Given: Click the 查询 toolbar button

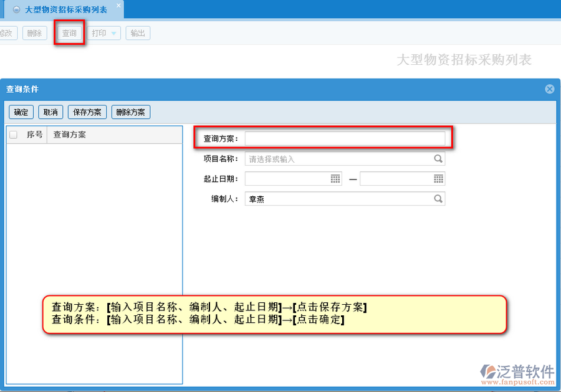Looking at the screenshot, I should coord(69,33).
